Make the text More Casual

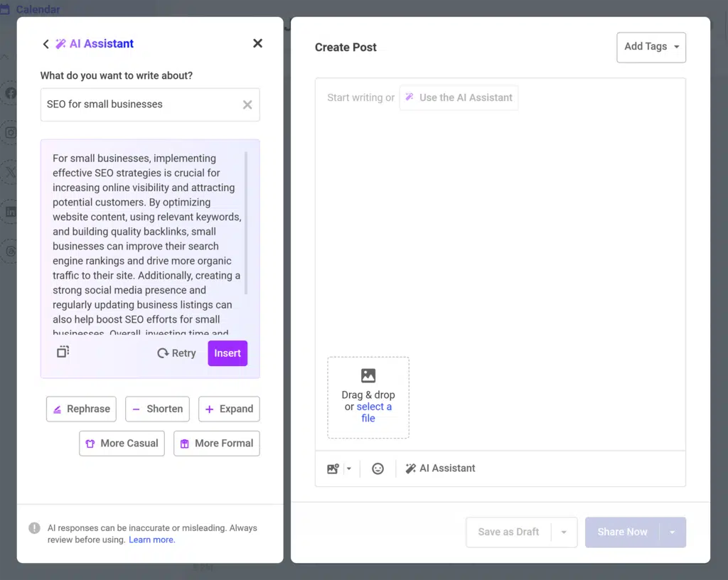(x=122, y=443)
